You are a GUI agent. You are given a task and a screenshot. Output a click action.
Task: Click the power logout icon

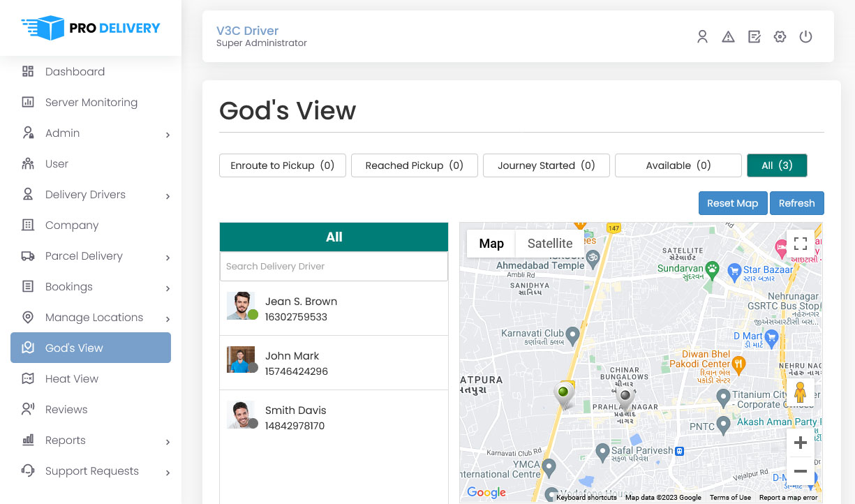pos(806,37)
